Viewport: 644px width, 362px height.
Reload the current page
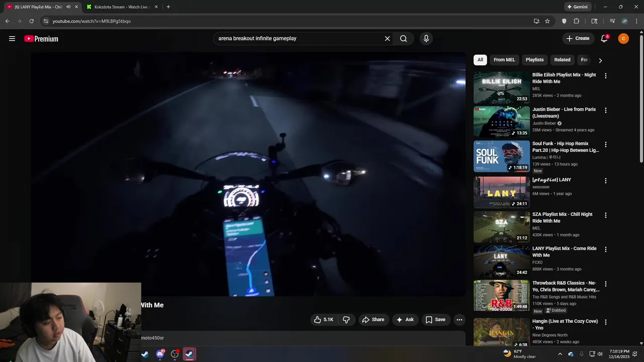click(31, 21)
